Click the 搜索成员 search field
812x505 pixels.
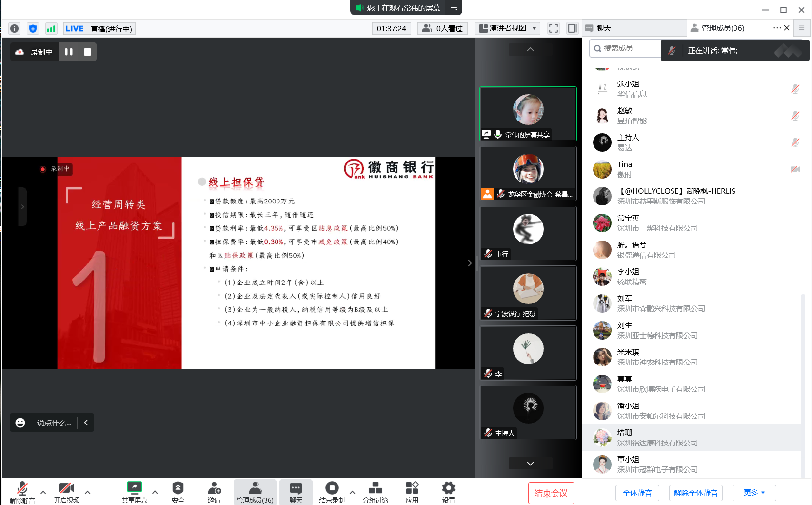point(625,48)
